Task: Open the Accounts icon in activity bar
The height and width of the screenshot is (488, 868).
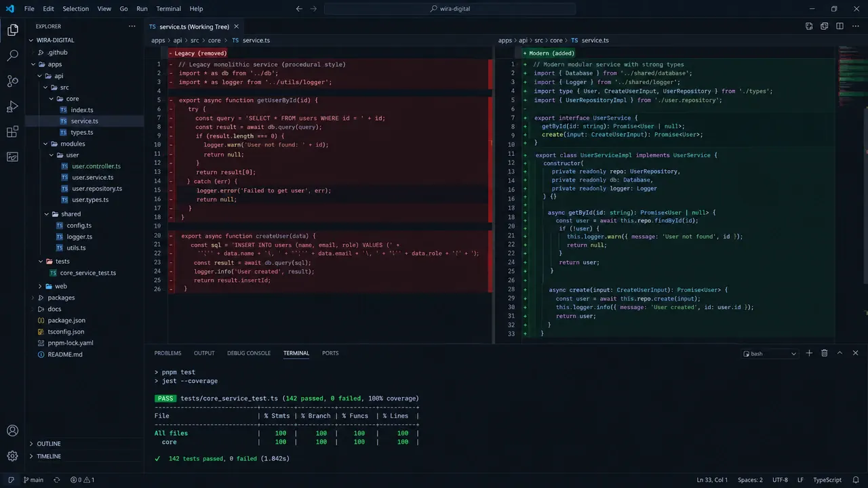Action: [12, 430]
